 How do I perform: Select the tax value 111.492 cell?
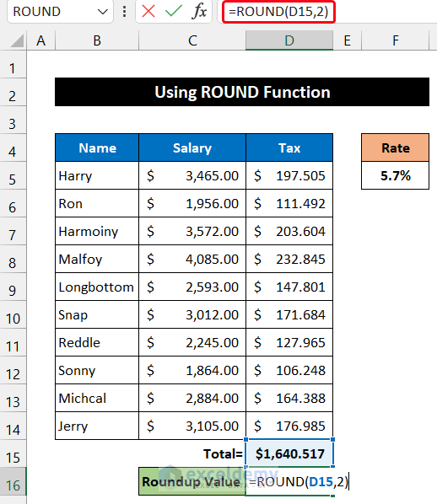click(289, 203)
